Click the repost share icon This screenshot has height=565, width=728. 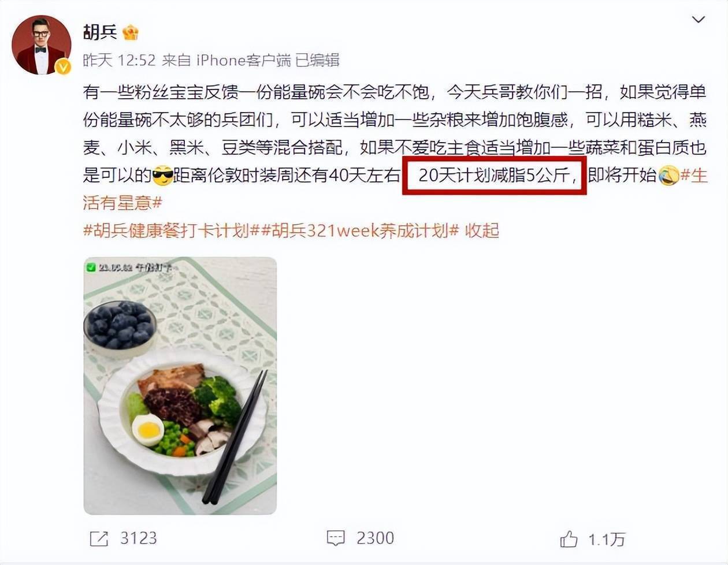coord(99,539)
